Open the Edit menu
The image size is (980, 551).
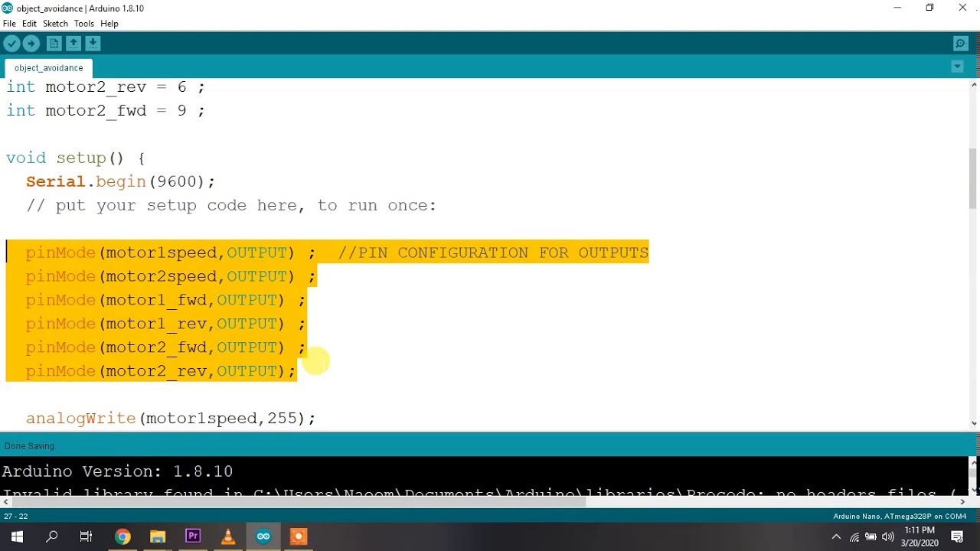click(x=29, y=24)
